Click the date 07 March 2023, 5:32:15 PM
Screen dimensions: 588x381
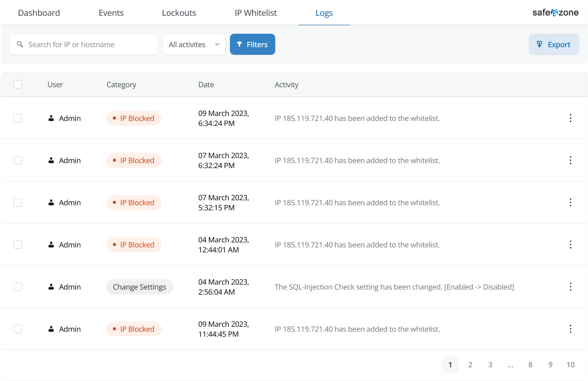tap(224, 202)
